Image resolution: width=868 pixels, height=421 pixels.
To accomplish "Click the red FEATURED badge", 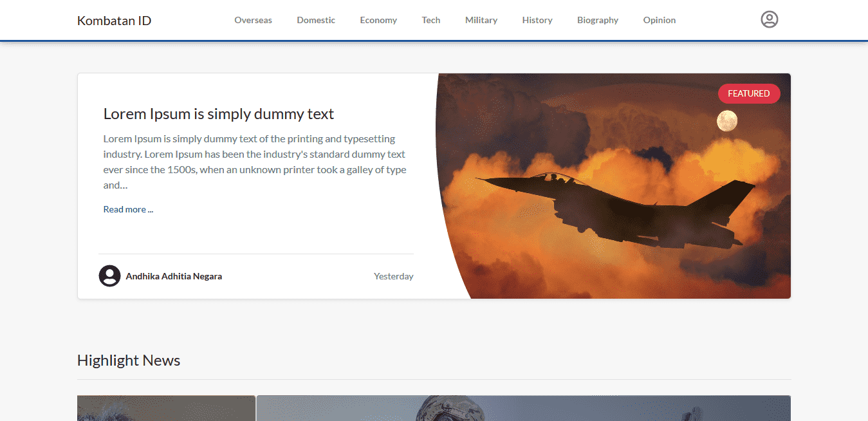I will click(x=748, y=93).
